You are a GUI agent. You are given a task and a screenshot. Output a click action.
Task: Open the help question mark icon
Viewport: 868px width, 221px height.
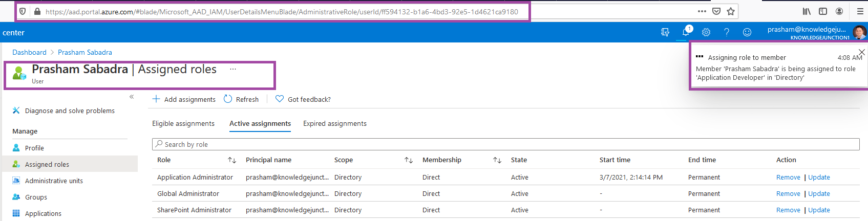pyautogui.click(x=727, y=32)
